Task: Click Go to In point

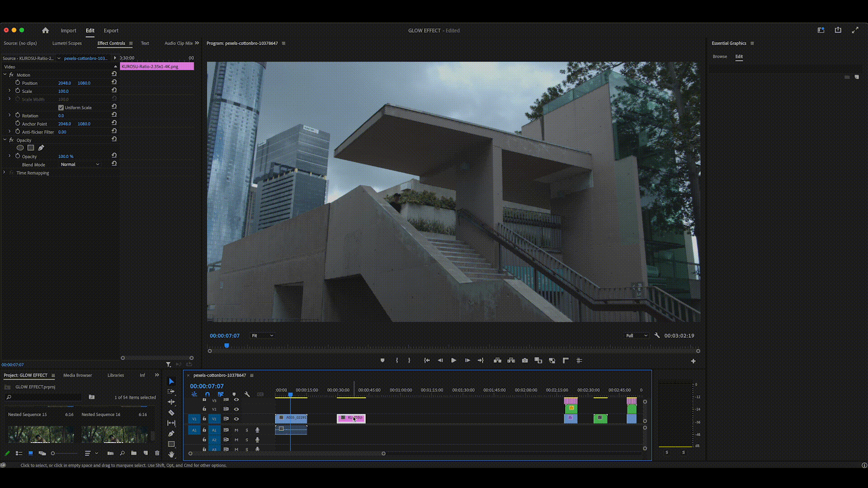Action: tap(427, 361)
